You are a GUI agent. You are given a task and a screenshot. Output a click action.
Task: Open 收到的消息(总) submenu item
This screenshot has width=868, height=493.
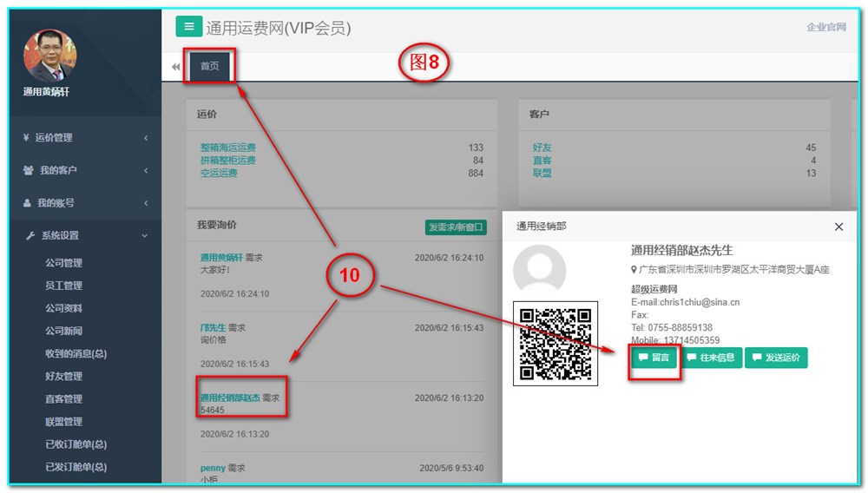pyautogui.click(x=76, y=353)
